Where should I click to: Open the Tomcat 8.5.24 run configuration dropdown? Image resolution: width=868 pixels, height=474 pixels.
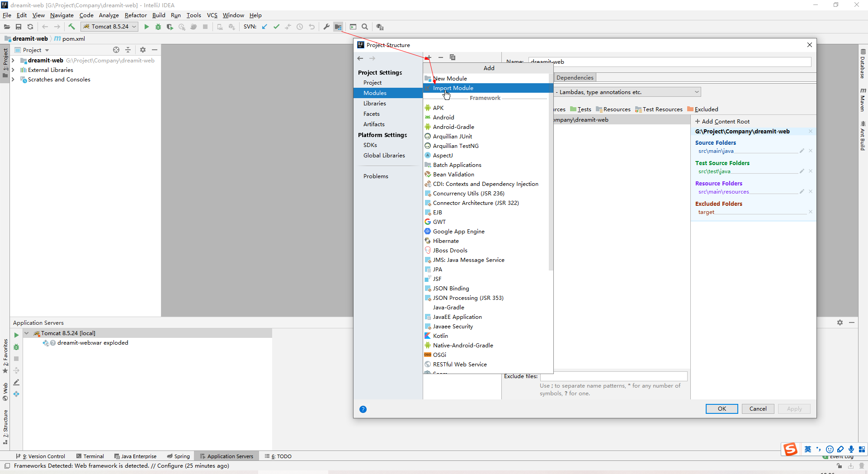click(109, 27)
